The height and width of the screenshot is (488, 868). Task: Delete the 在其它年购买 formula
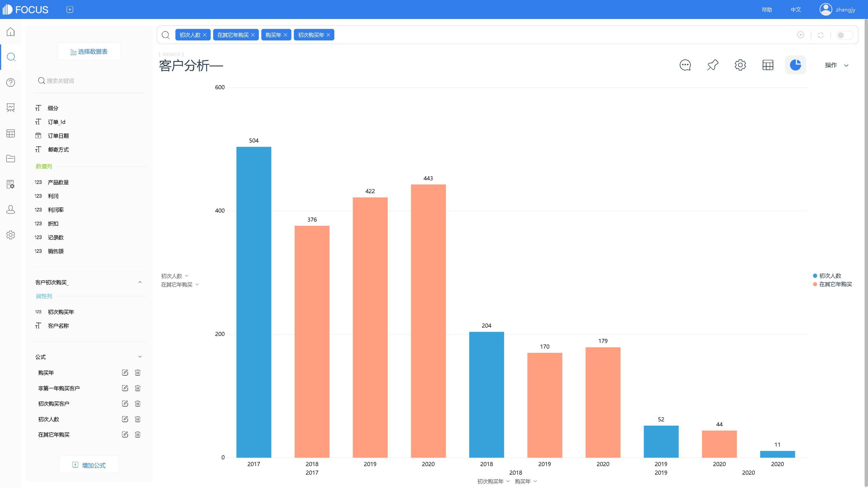[138, 434]
